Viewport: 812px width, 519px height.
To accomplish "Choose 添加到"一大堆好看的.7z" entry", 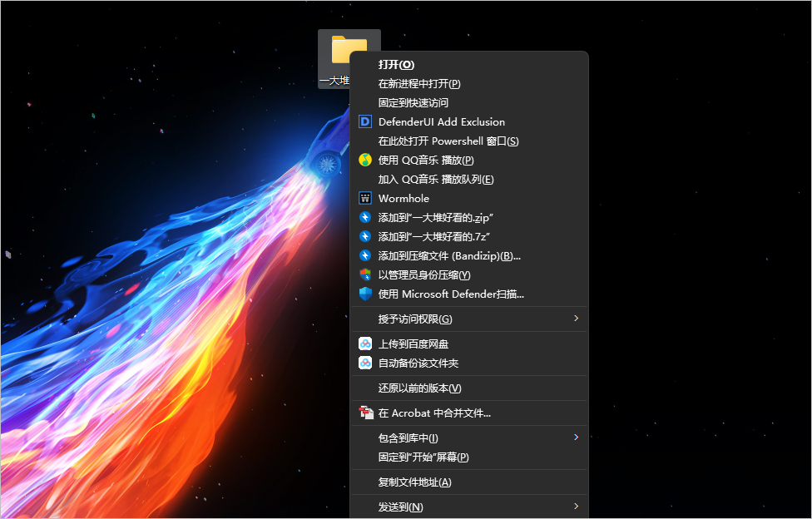I will click(x=469, y=237).
